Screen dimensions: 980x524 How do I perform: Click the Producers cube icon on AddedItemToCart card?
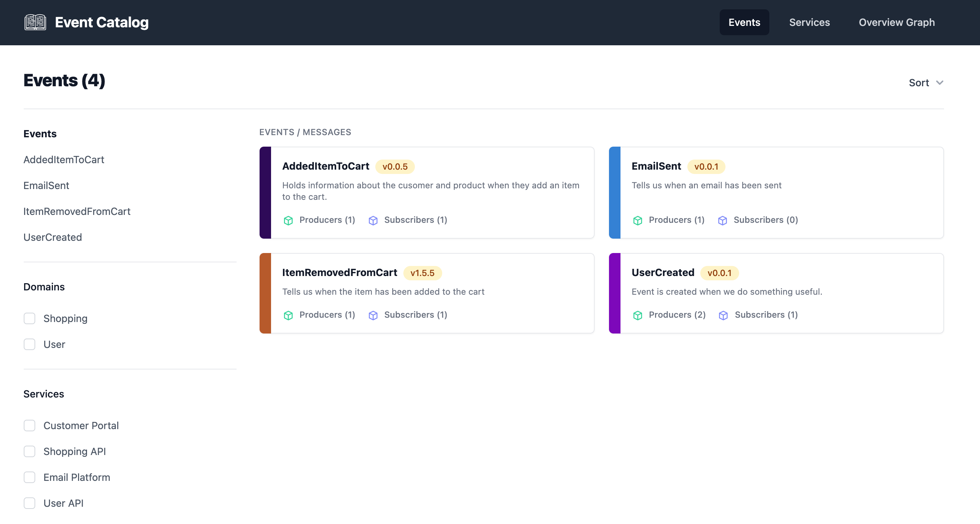click(x=288, y=220)
